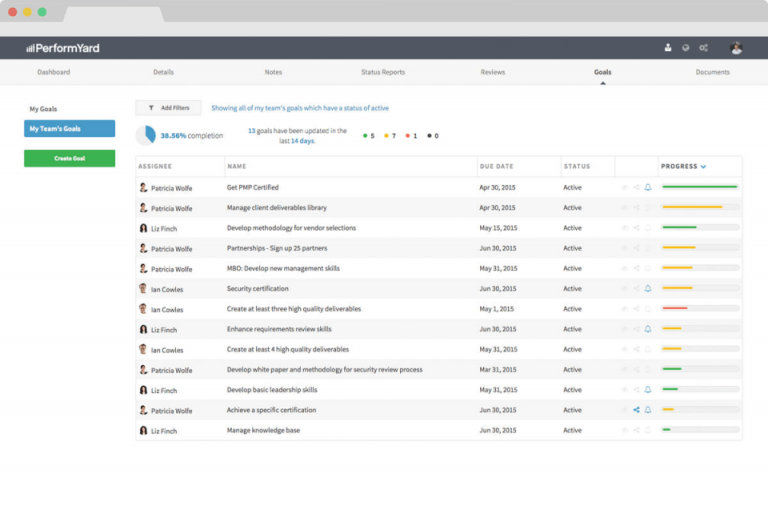This screenshot has height=514, width=768.
Task: Click progress bar of Manage client deliverables library
Action: (x=700, y=208)
